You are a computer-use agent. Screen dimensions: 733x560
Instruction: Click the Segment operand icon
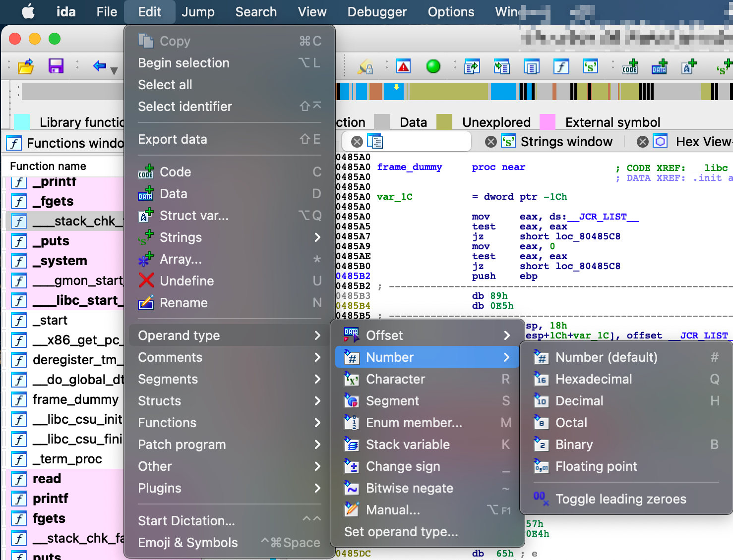(352, 401)
